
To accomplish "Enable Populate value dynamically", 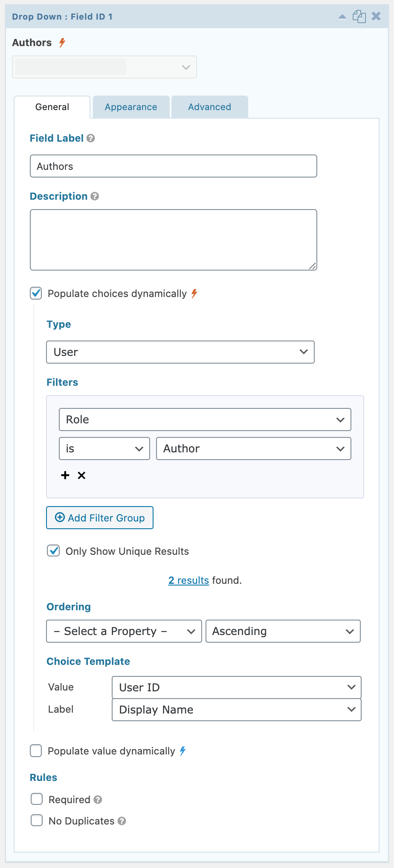I will [36, 751].
